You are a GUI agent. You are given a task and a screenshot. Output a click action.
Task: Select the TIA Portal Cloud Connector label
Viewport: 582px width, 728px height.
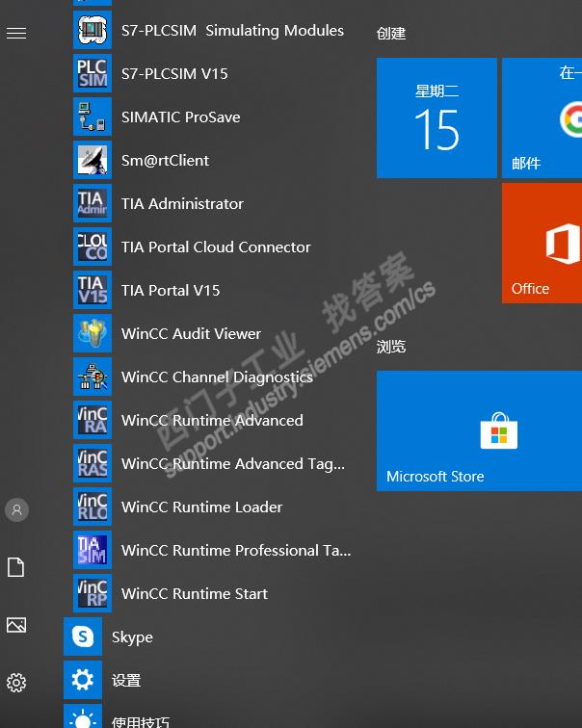216,247
